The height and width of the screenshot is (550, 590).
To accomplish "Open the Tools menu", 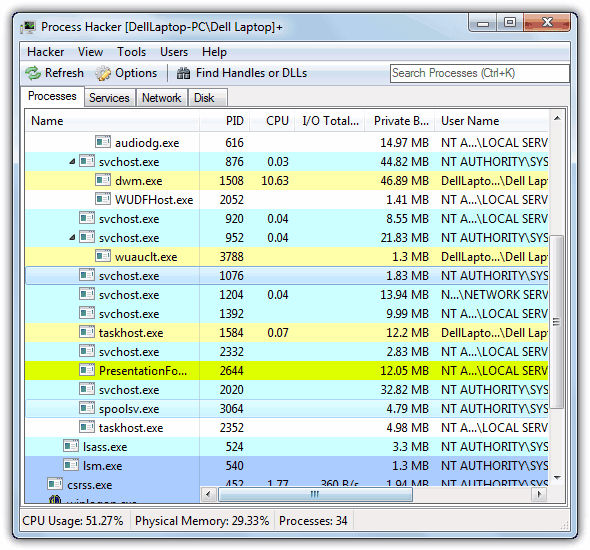I will 131,52.
